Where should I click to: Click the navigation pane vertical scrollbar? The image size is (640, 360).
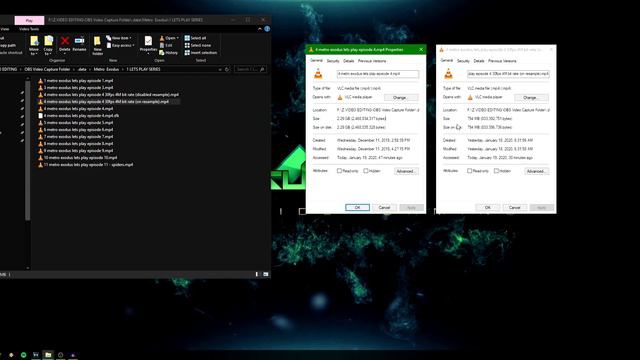point(28,151)
